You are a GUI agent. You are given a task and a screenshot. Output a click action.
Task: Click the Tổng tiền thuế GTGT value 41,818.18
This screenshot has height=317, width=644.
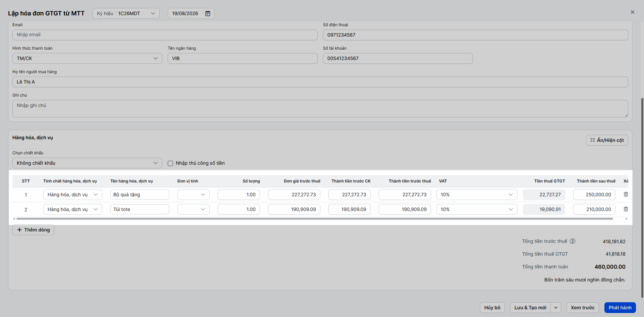(x=615, y=254)
